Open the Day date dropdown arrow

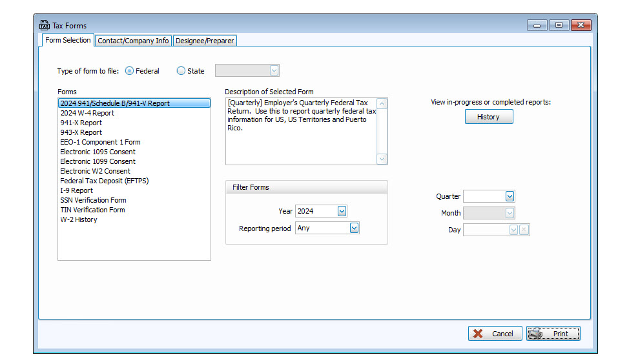pyautogui.click(x=513, y=230)
